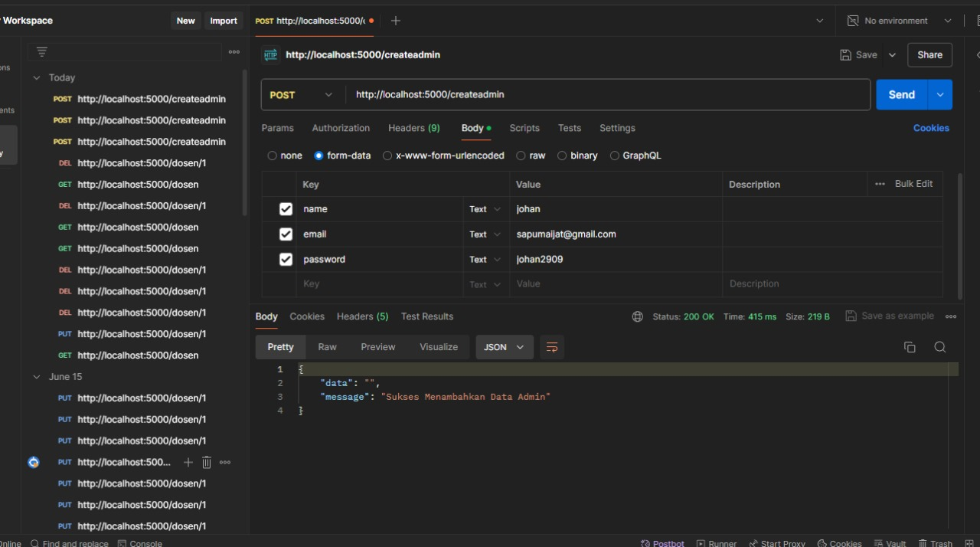Open Postbot from the status bar

(x=663, y=543)
